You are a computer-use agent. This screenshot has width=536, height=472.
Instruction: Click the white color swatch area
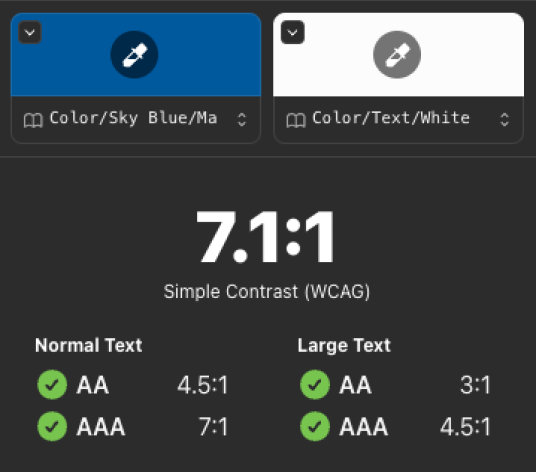(399, 55)
